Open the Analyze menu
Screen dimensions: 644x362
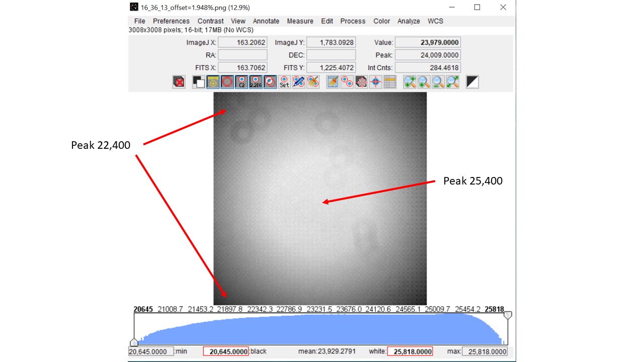409,21
